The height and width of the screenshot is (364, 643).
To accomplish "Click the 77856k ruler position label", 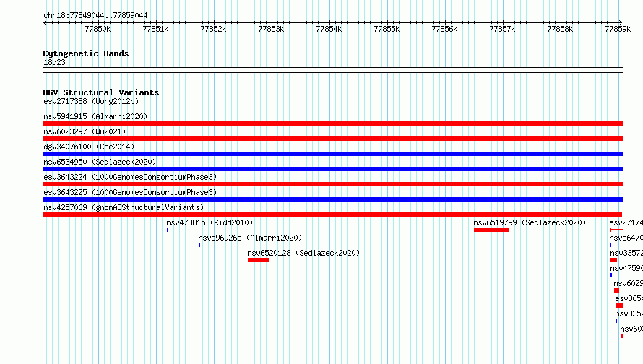I will click(x=444, y=29).
